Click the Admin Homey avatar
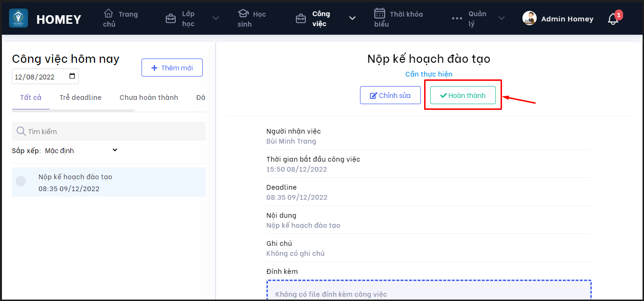This screenshot has width=644, height=301. [529, 19]
